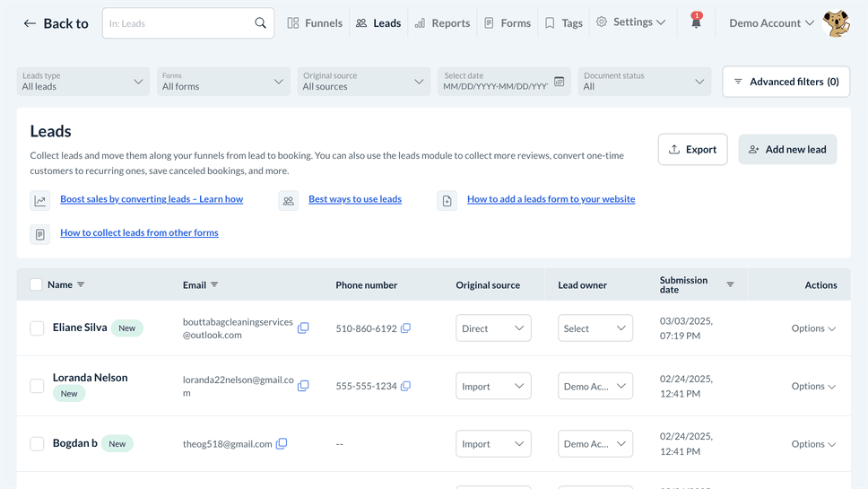Open the Original source filter dropdown

pyautogui.click(x=363, y=82)
